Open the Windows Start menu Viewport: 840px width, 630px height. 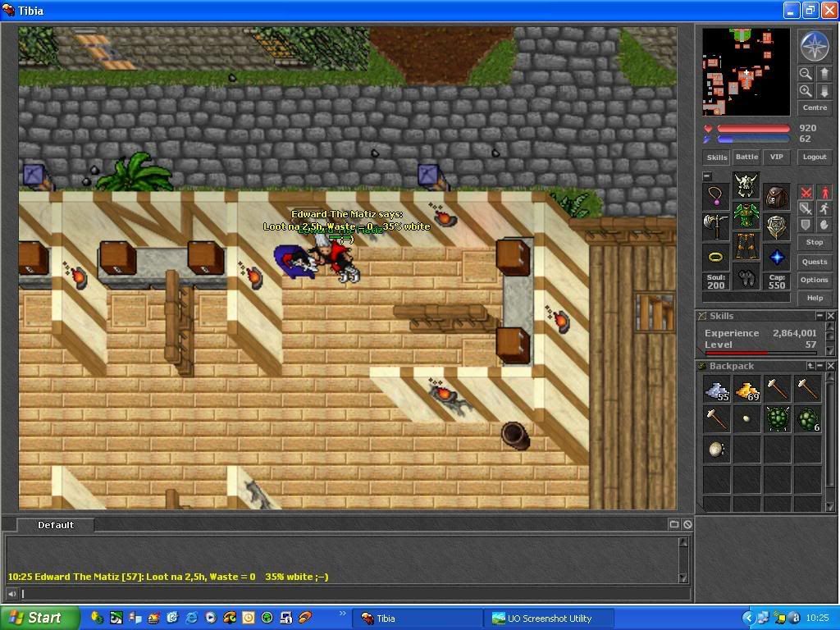click(x=39, y=619)
